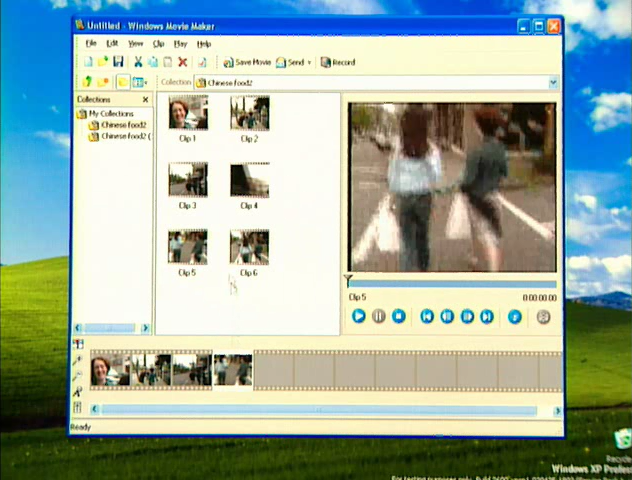Click the Copy icon
This screenshot has width=632, height=480.
(x=153, y=62)
